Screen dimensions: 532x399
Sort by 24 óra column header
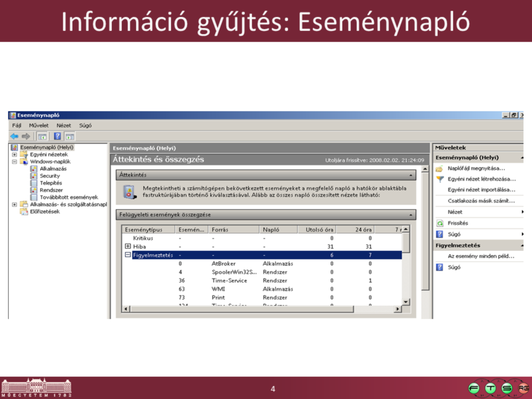coord(355,230)
